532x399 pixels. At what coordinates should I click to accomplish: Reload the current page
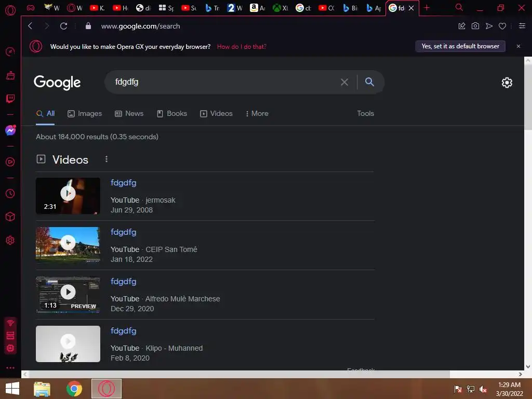tap(63, 26)
